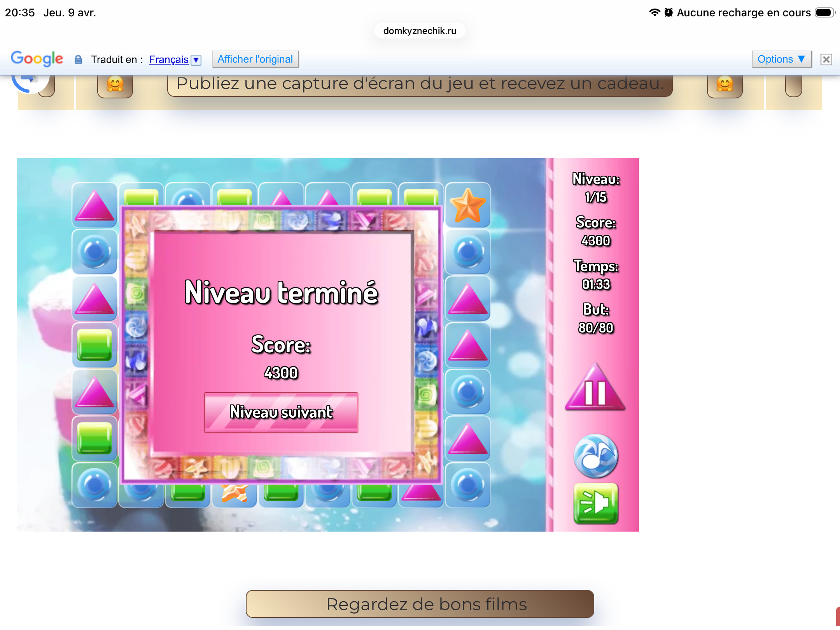This screenshot has width=840, height=630.
Task: Close the Google translate bar
Action: [826, 59]
